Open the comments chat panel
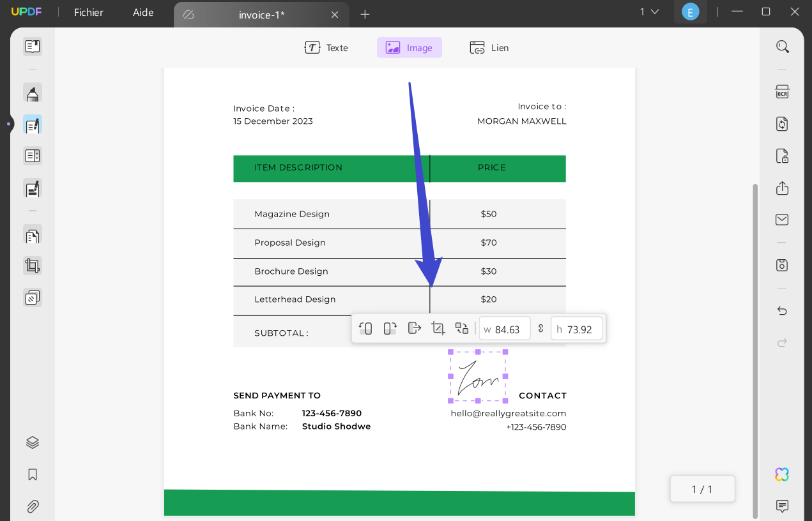Image resolution: width=812 pixels, height=521 pixels. point(782,506)
